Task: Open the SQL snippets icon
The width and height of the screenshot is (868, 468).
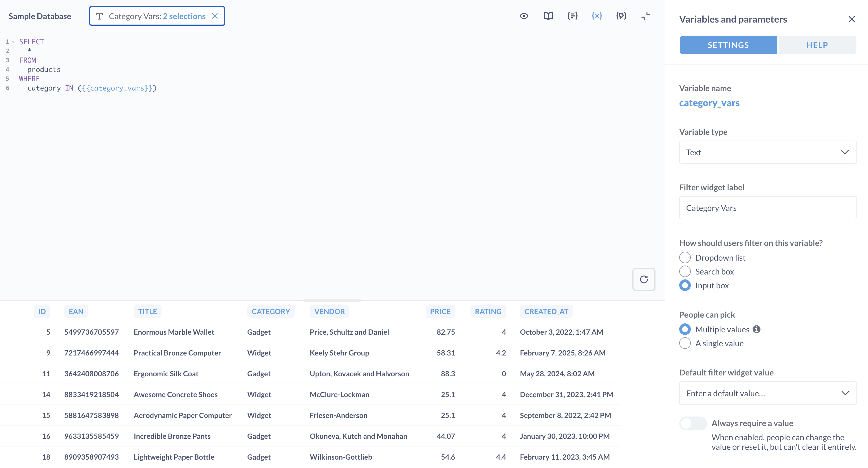Action: tap(572, 16)
